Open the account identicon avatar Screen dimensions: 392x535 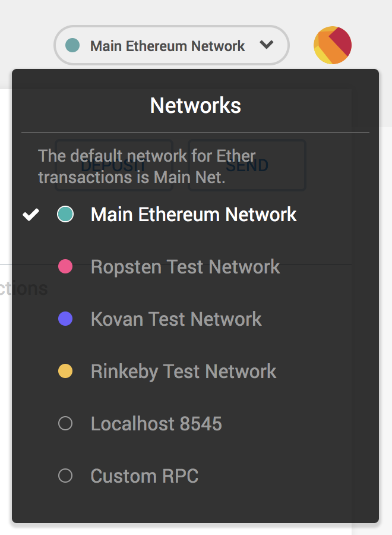pos(333,45)
